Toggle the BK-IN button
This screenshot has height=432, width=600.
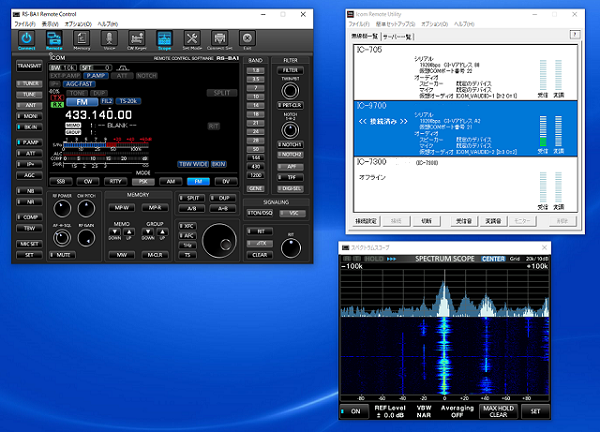29,127
